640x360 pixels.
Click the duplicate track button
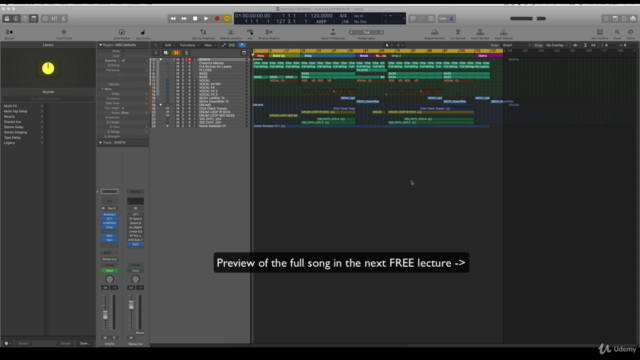pos(166,53)
